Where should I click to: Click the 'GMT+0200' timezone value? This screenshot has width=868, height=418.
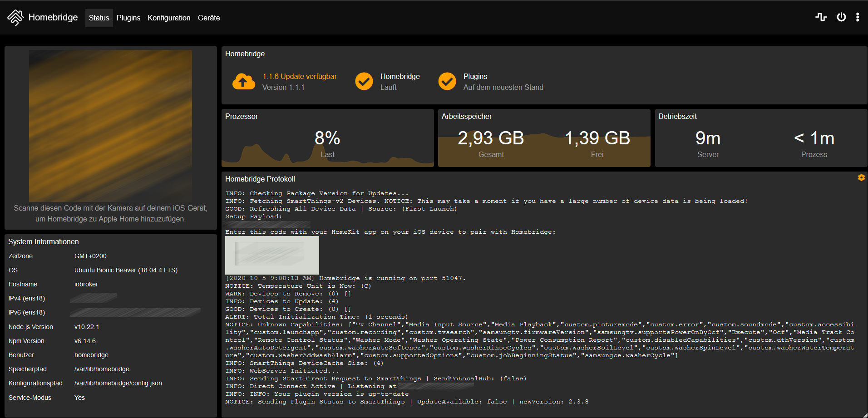[90, 256]
